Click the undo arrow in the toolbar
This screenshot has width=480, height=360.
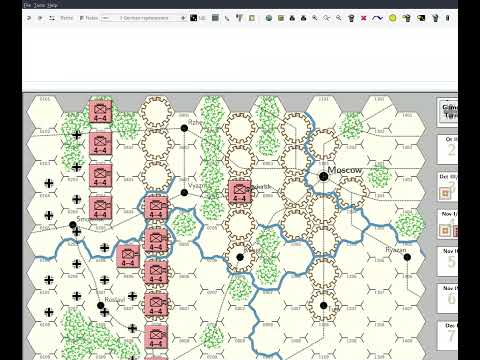(29, 18)
